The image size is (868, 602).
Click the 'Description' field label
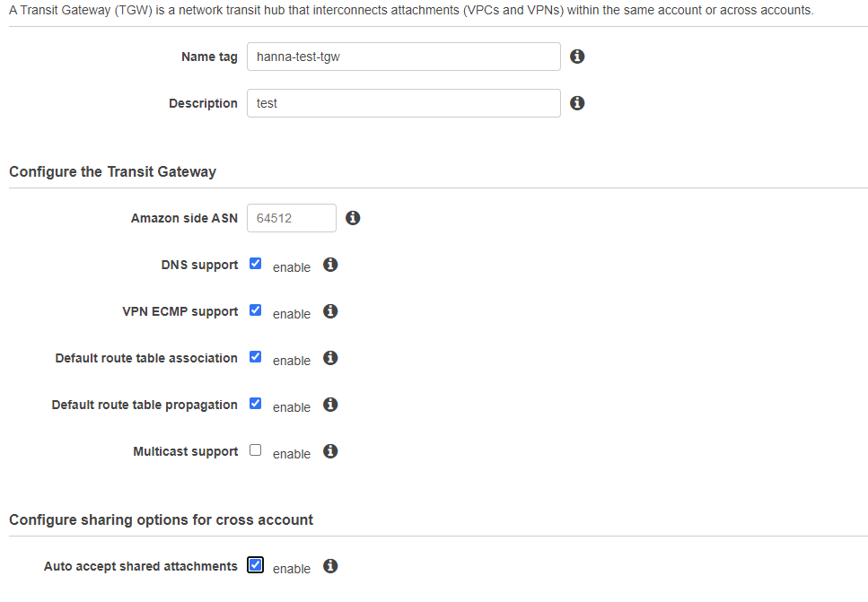203,103
